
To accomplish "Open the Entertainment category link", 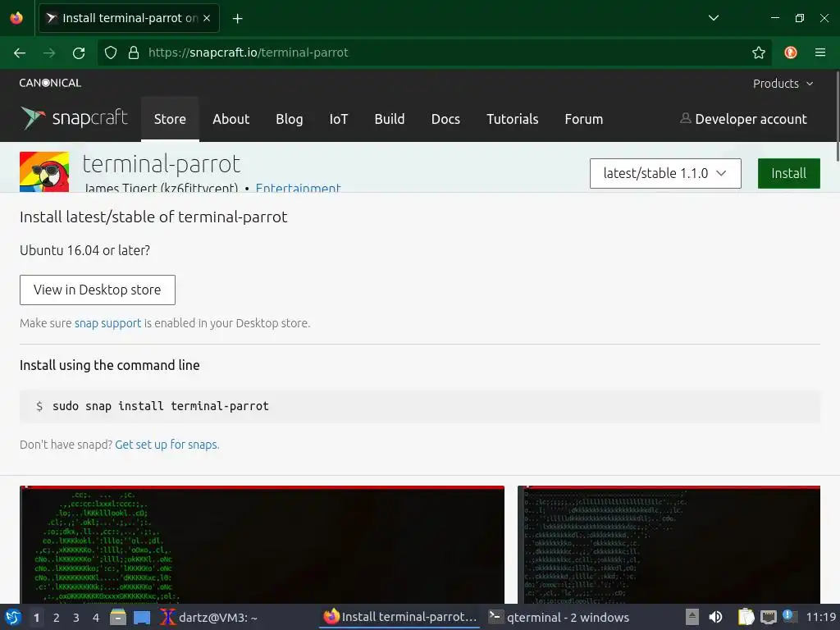I will click(x=298, y=188).
